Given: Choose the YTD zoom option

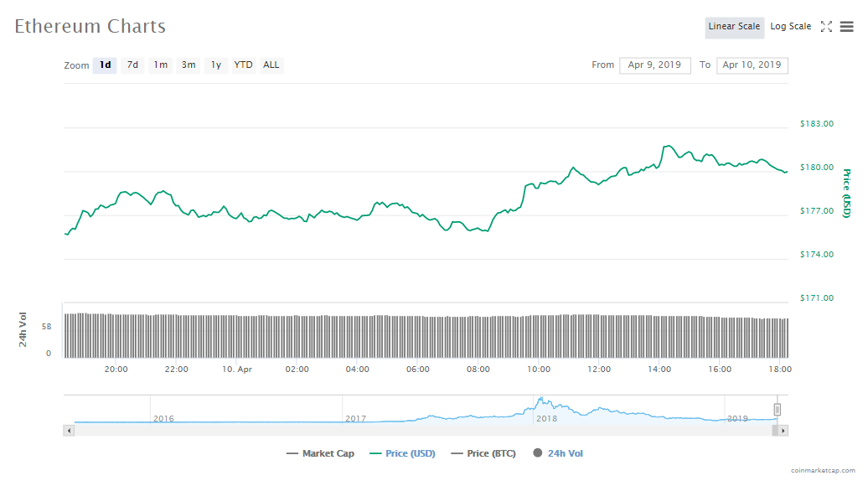Looking at the screenshot, I should [243, 65].
